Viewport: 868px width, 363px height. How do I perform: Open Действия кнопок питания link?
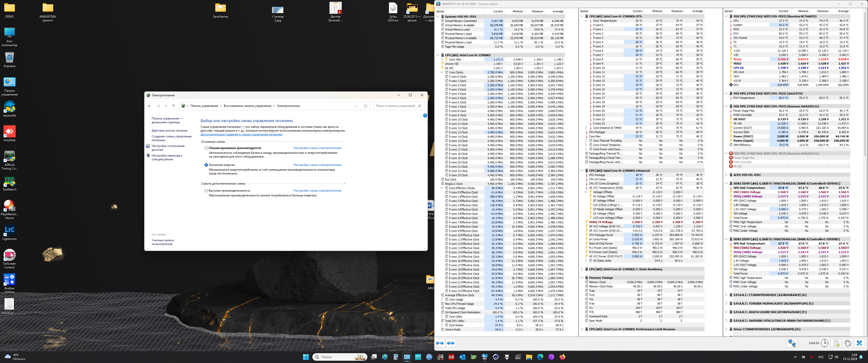[169, 131]
